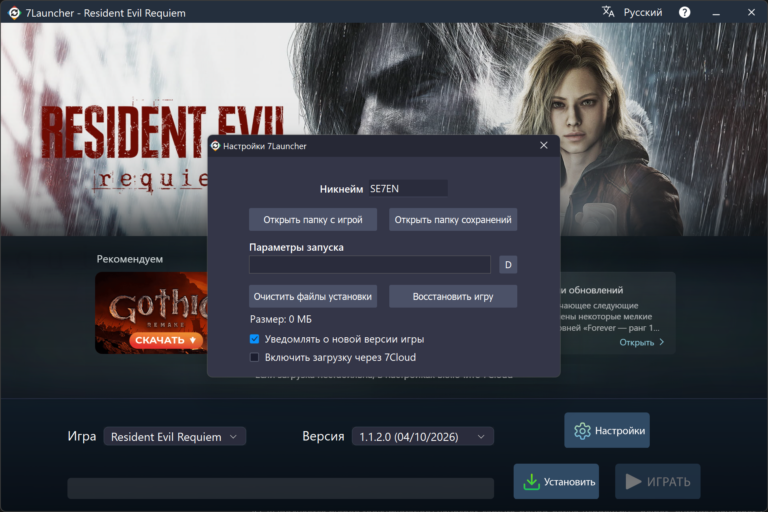Close the Настройки 7Launcher dialog
Screen dimensions: 768x512
(x=544, y=146)
